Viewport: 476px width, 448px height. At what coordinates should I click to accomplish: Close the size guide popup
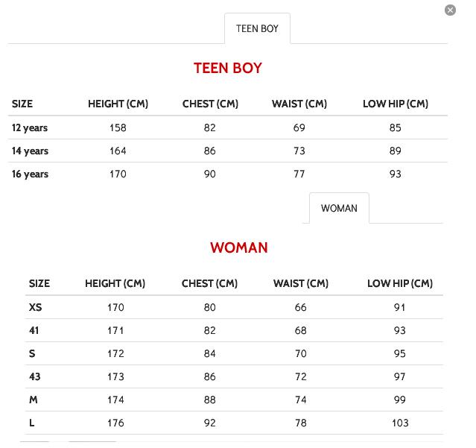pyautogui.click(x=450, y=10)
